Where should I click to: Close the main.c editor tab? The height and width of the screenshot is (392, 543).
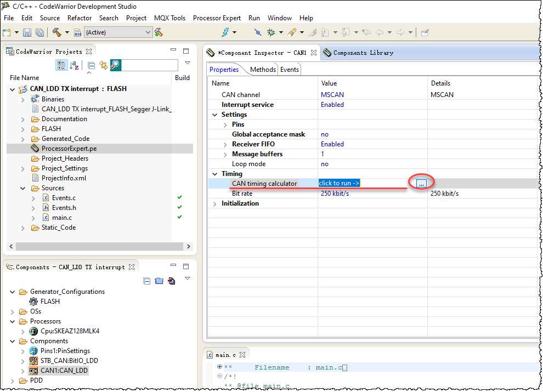[242, 355]
